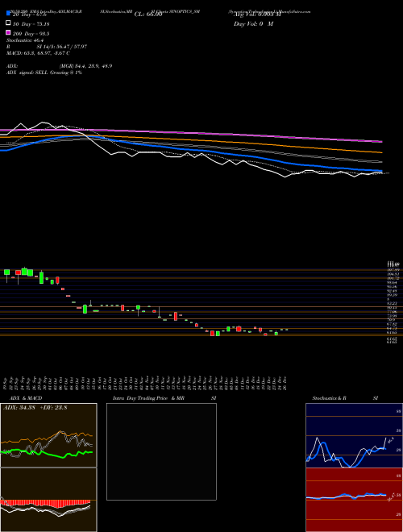The image size is (403, 532).
Task: Click the 'ADX: (MGR) 34.4, 23.9, 48.9' line
Action: click(60, 66)
